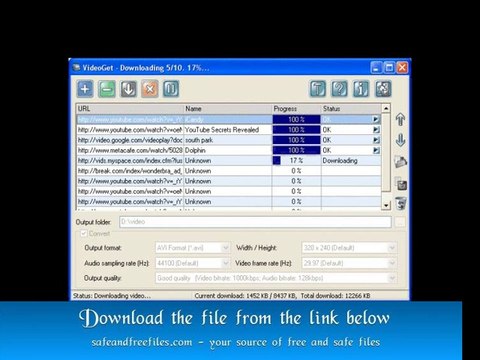Click the Total download: 12266 KB entry
Screen dimensions: 480x360
point(335,296)
